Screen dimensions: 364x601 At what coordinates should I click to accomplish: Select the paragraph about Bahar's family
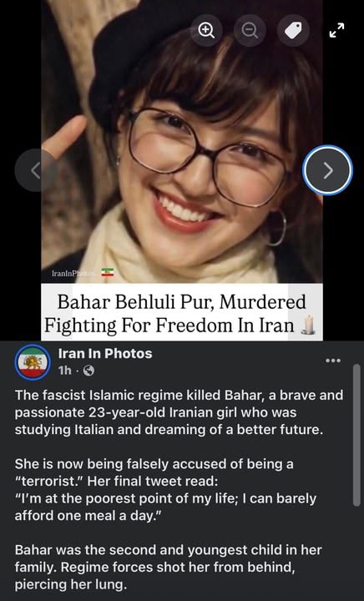[x=168, y=568]
